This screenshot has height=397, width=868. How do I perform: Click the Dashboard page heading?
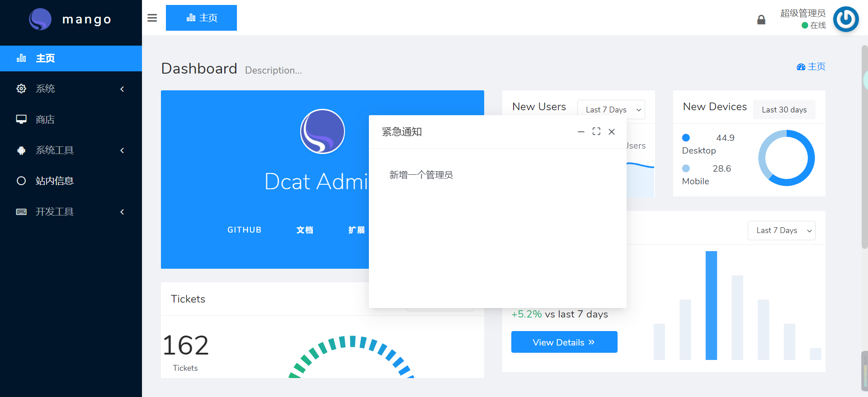[199, 69]
